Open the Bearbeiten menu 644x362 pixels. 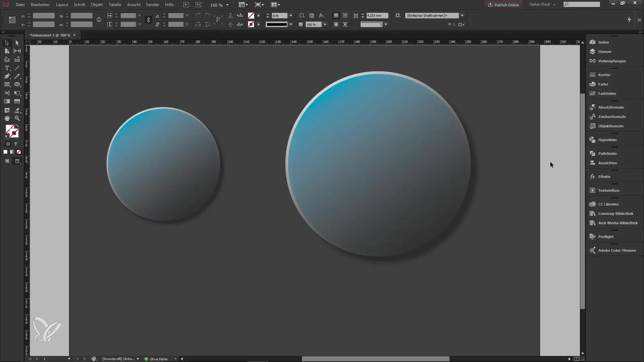(40, 5)
